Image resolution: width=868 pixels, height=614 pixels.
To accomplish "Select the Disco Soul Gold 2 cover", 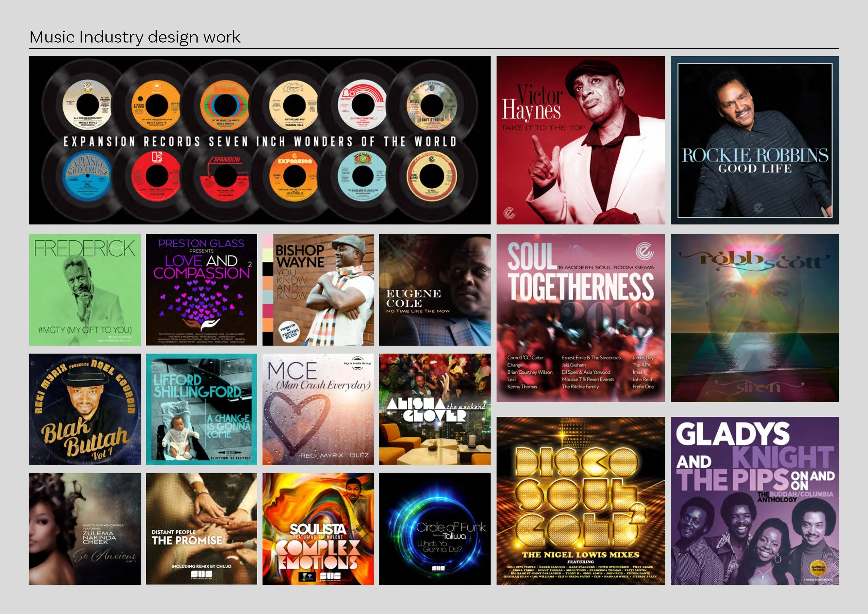I will (x=580, y=500).
